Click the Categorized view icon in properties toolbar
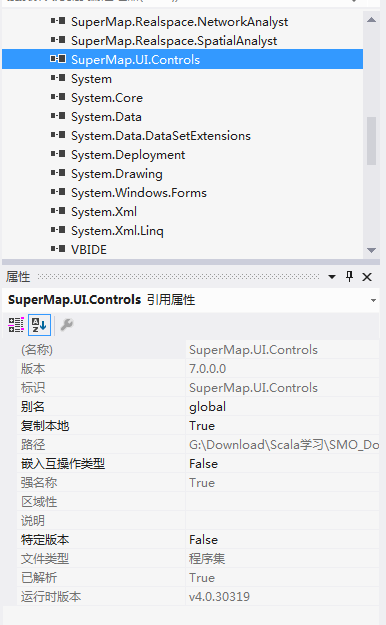 tap(16, 325)
